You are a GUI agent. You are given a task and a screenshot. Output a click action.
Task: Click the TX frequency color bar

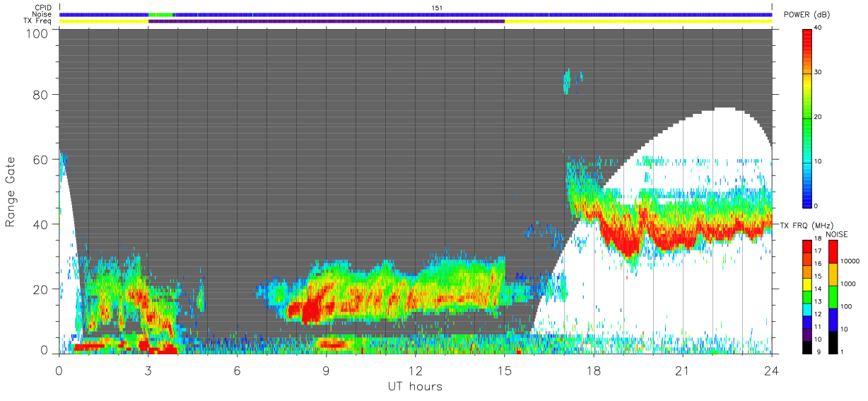807,296
